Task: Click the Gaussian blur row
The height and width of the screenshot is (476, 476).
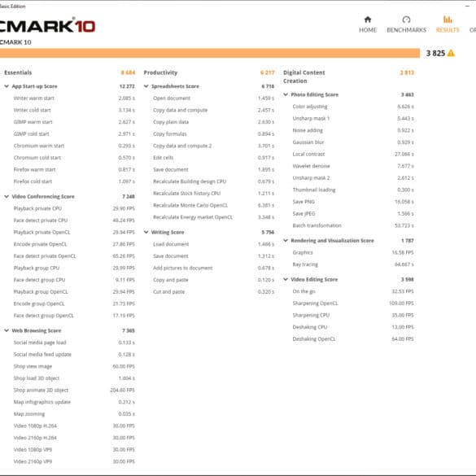Action: pos(353,142)
